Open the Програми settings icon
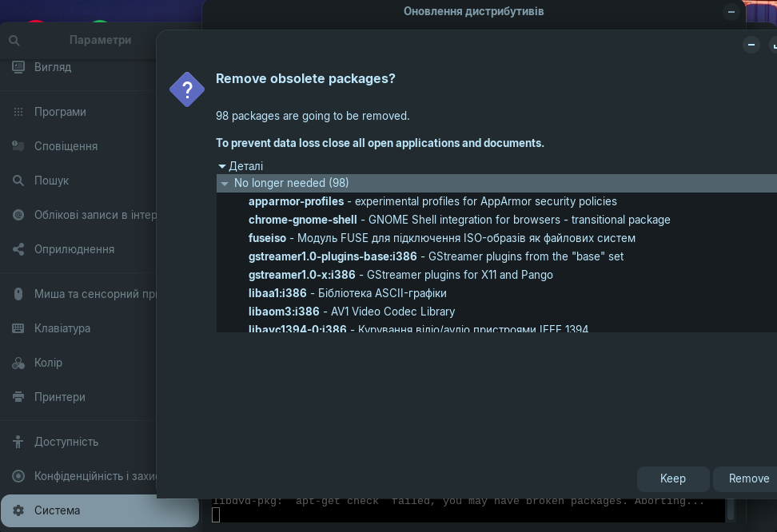 click(x=18, y=112)
